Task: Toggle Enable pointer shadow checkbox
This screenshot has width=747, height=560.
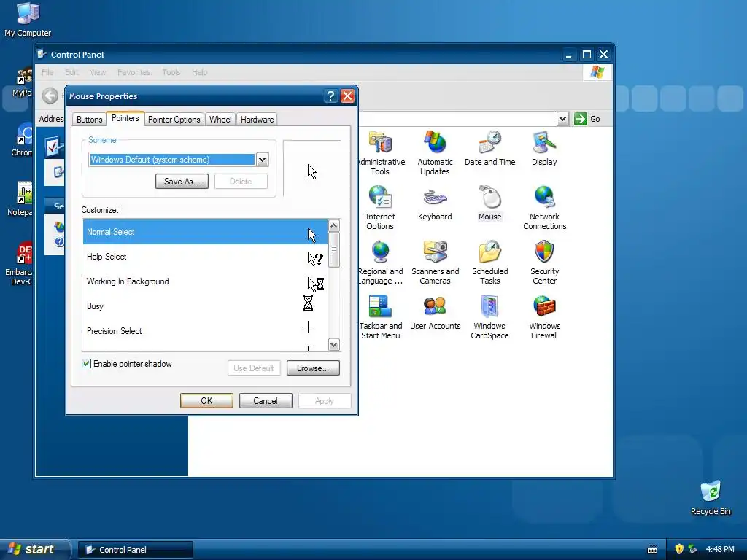Action: [x=86, y=364]
